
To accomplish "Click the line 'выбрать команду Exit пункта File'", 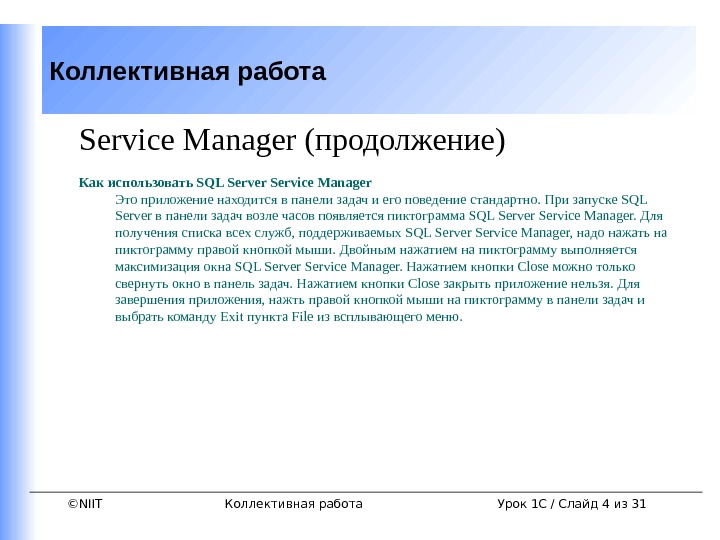I will [x=288, y=317].
